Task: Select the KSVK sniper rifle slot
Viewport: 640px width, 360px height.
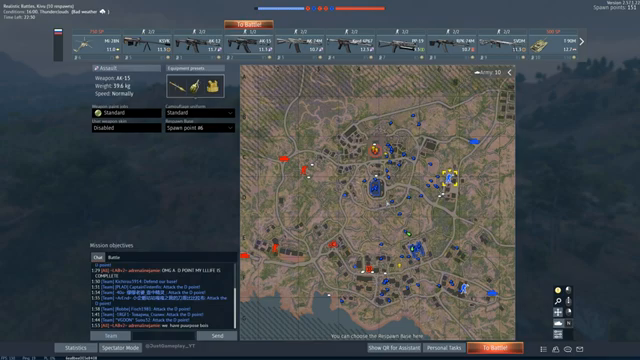Action: click(x=147, y=45)
